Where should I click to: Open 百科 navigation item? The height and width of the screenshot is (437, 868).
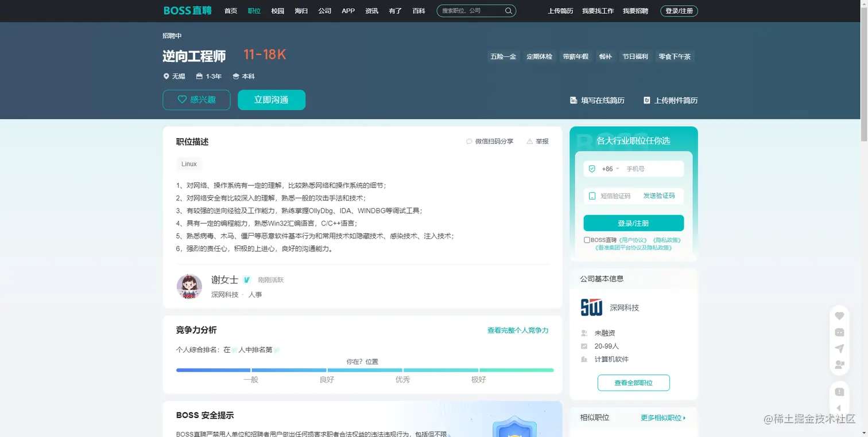click(x=419, y=11)
